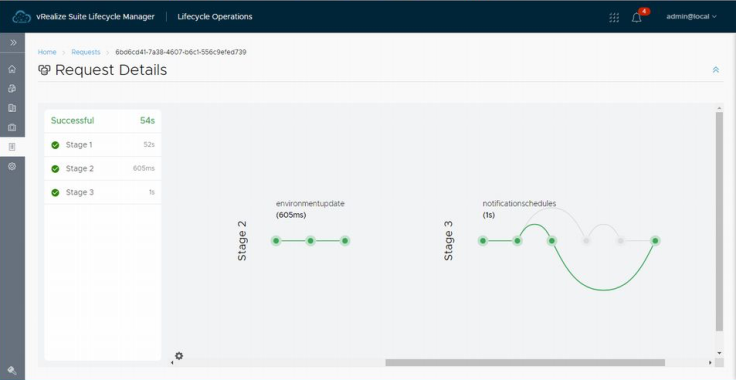Viewport: 736px width, 380px height.
Task: Open the applications grid menu icon
Action: [x=614, y=17]
